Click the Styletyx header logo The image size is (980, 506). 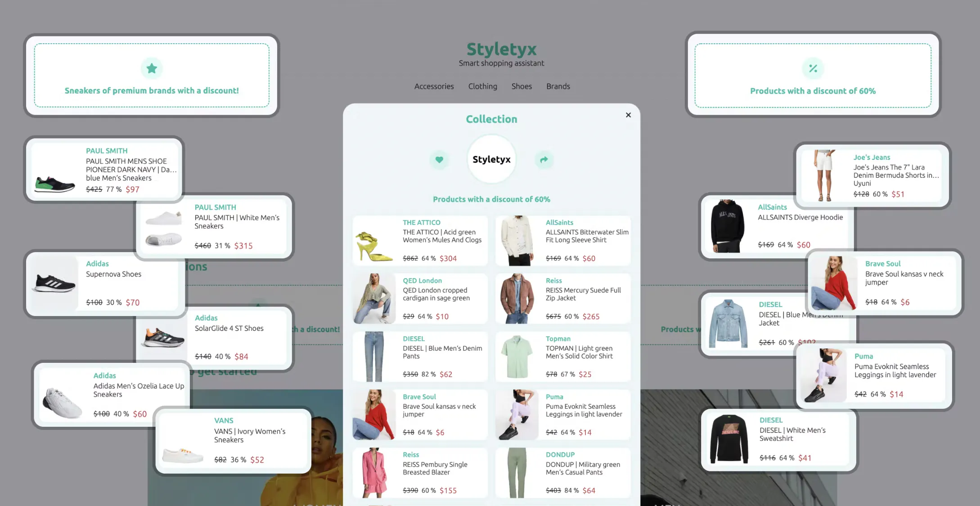(501, 50)
